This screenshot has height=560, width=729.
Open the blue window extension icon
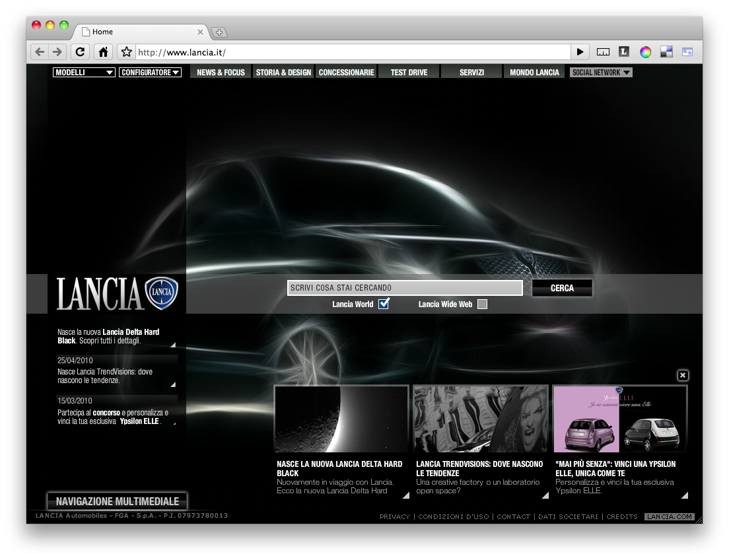[687, 52]
